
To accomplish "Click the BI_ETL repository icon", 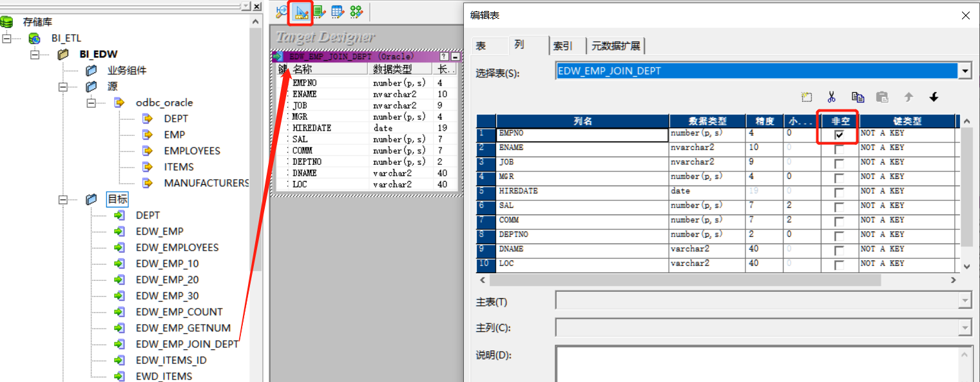I will 35,38.
